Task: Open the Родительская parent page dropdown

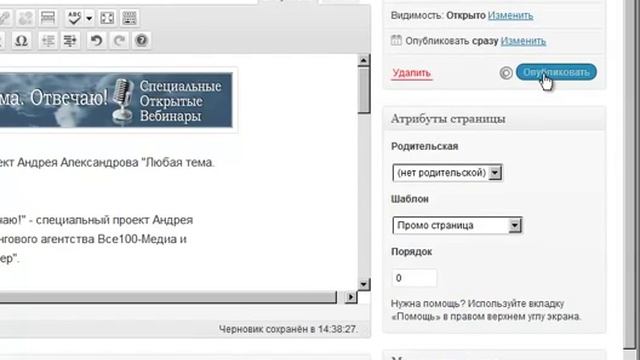Action: click(x=447, y=173)
